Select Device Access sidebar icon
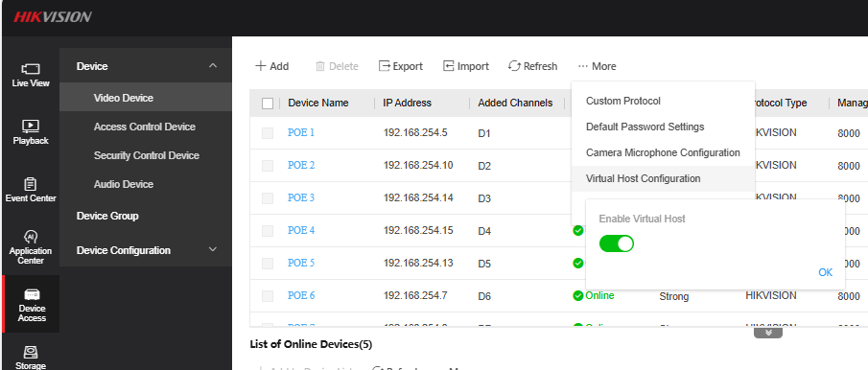Viewport: 868px width, 370px height. [x=32, y=294]
